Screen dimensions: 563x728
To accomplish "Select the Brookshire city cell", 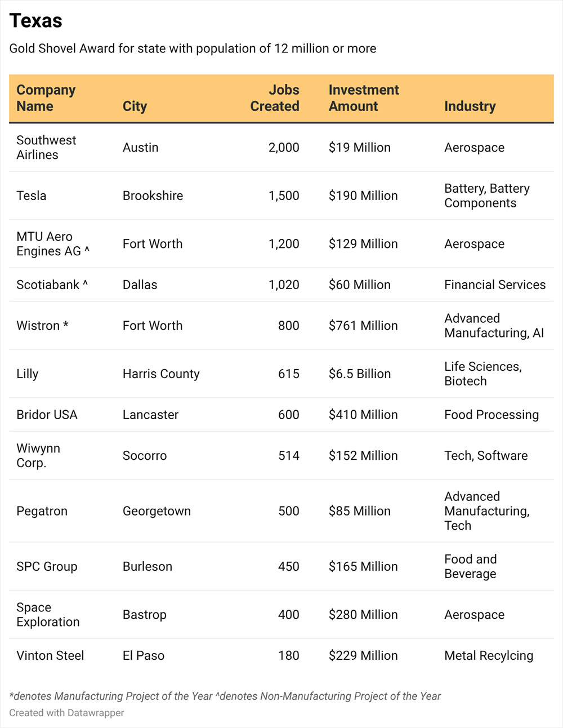I will 153,196.
